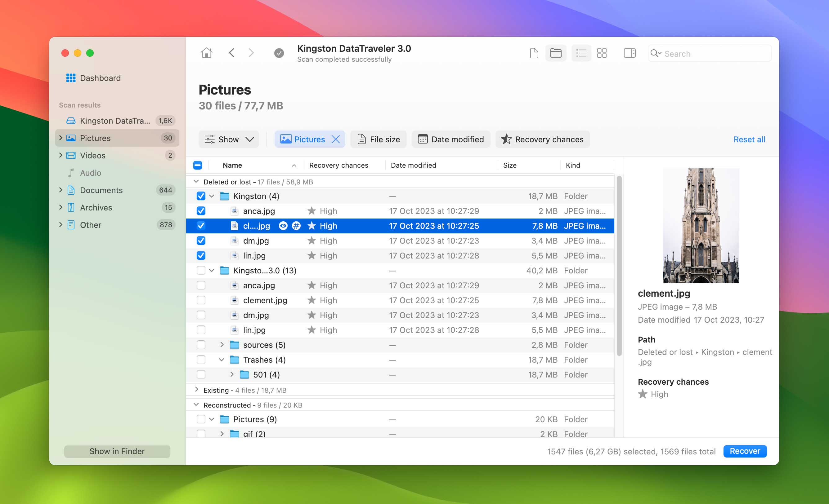Screen dimensions: 829x504
Task: Click the scan completed checkmark icon
Action: point(279,53)
